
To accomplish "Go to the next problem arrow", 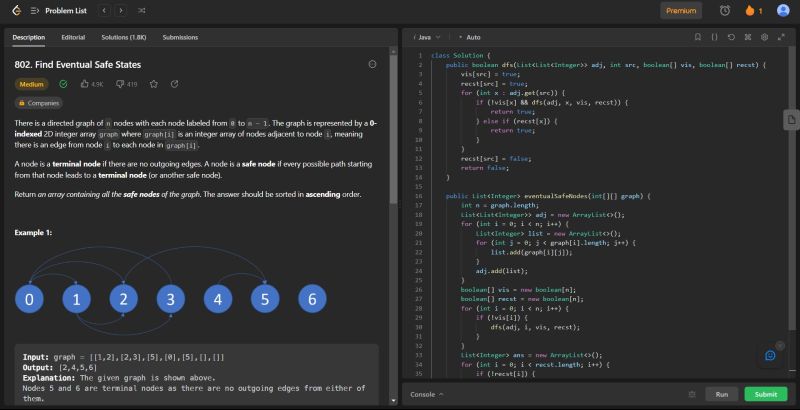I will pos(121,11).
